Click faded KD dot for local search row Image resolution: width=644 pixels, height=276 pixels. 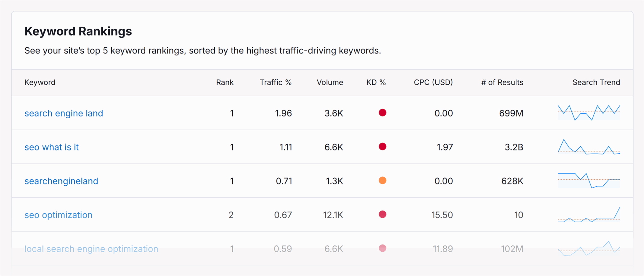pyautogui.click(x=382, y=248)
